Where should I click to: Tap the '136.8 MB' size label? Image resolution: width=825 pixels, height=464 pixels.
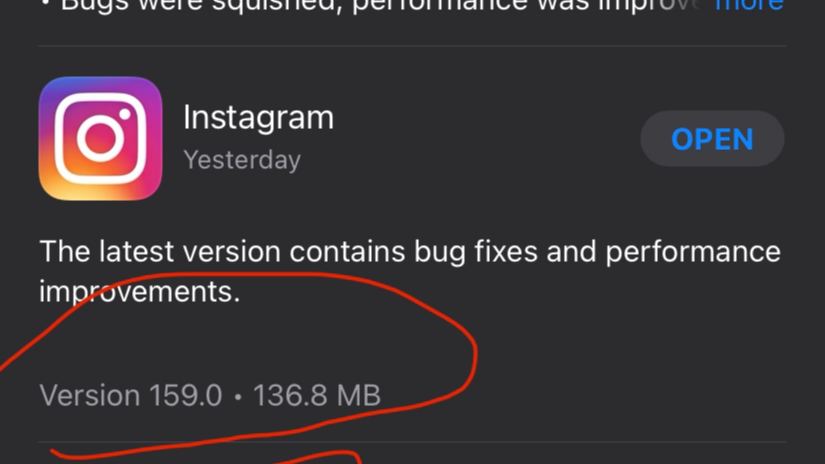coord(317,395)
